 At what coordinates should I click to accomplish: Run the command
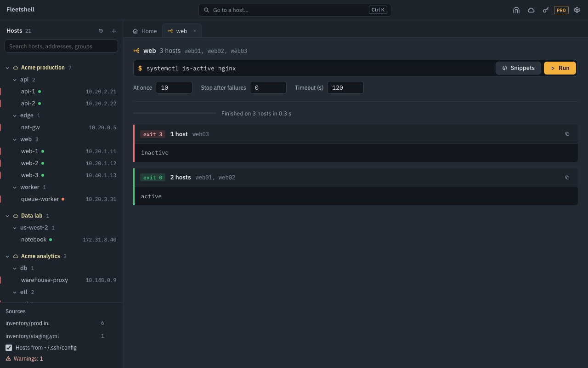click(x=560, y=68)
